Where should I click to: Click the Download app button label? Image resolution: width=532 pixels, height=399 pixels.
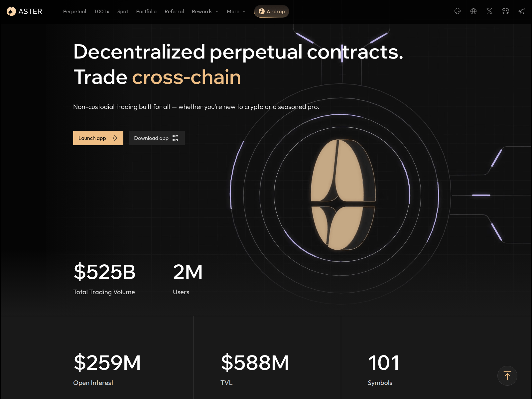point(151,138)
